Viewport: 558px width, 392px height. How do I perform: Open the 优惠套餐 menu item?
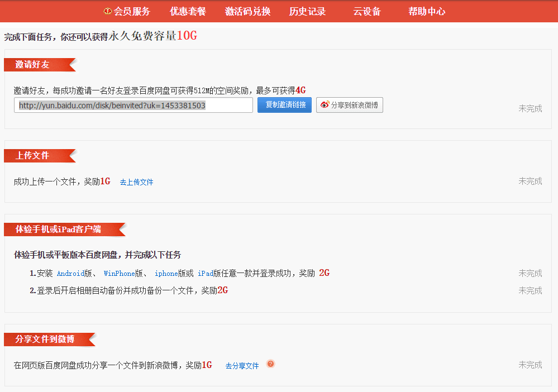(x=188, y=12)
